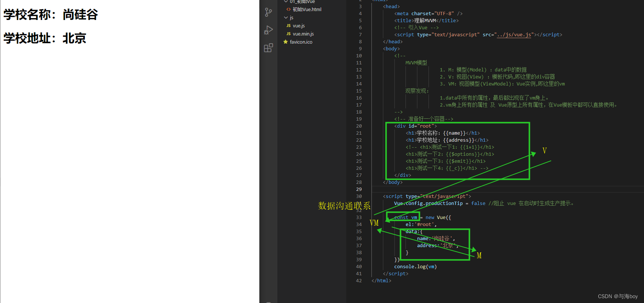
Task: Click the comment line about VM: 视图模型(ViewModel)
Action: pyautogui.click(x=502, y=84)
